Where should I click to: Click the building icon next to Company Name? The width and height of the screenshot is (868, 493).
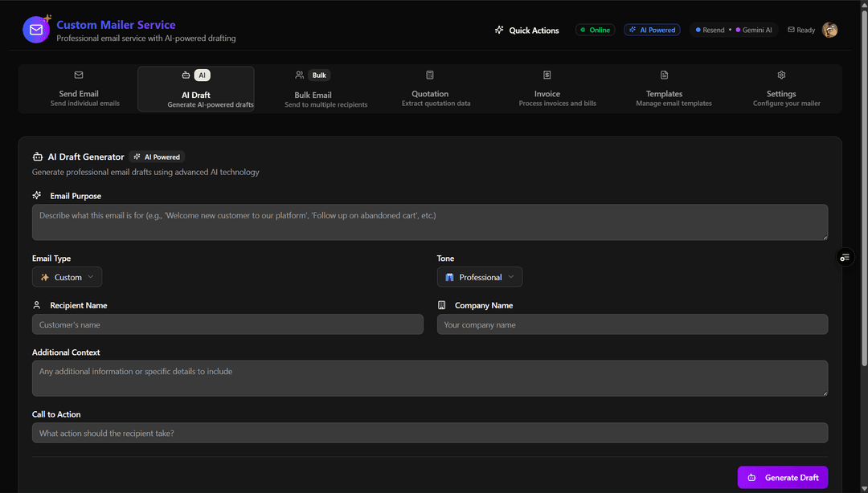point(441,305)
